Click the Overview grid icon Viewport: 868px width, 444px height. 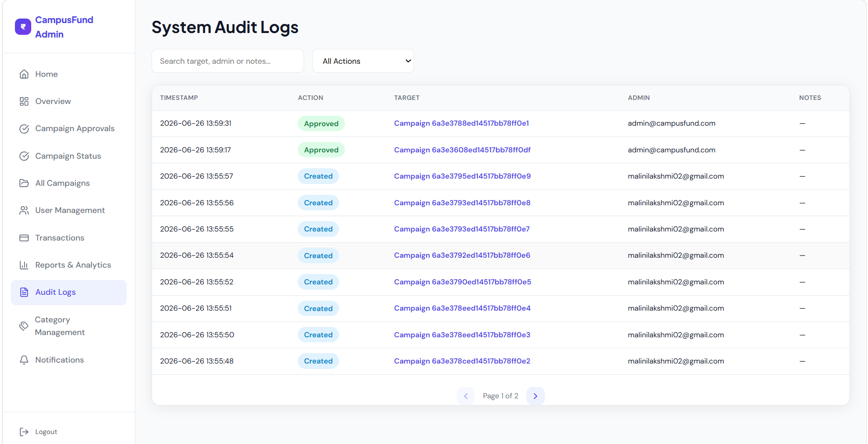click(24, 101)
